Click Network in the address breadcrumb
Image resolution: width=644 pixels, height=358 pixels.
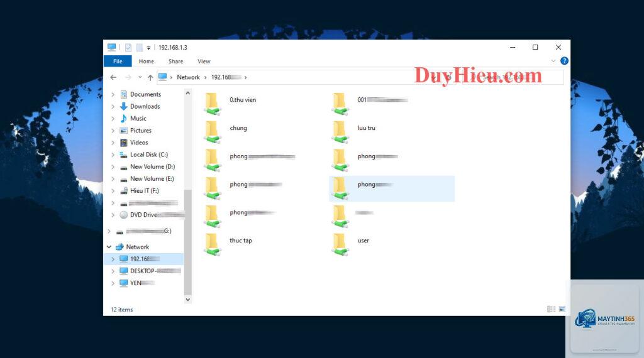(188, 77)
